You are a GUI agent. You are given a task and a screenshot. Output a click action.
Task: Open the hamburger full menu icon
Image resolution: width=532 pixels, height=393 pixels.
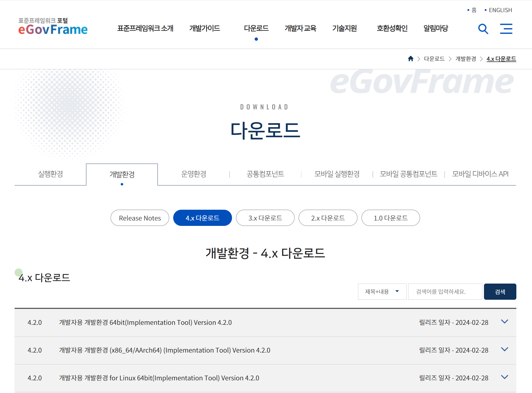(x=506, y=29)
